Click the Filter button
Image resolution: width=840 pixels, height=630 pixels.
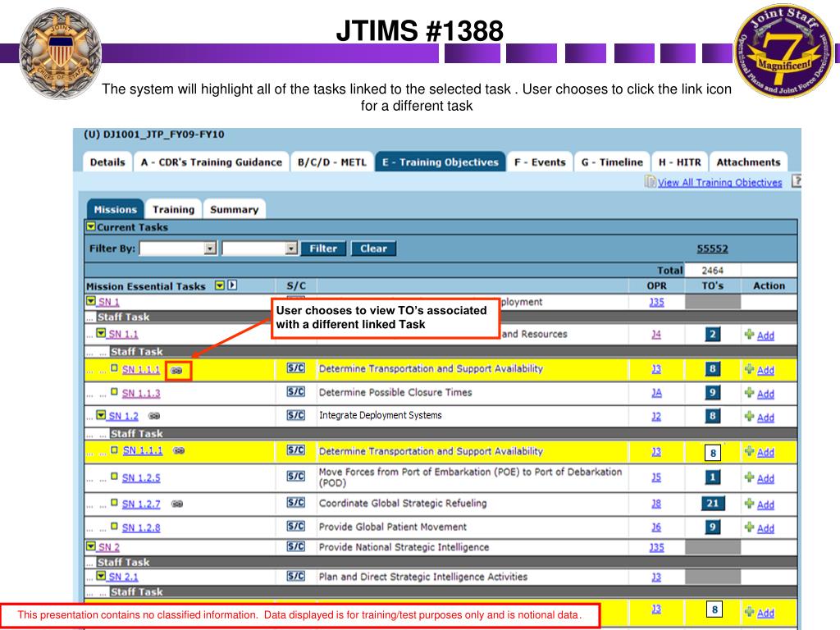click(x=323, y=248)
